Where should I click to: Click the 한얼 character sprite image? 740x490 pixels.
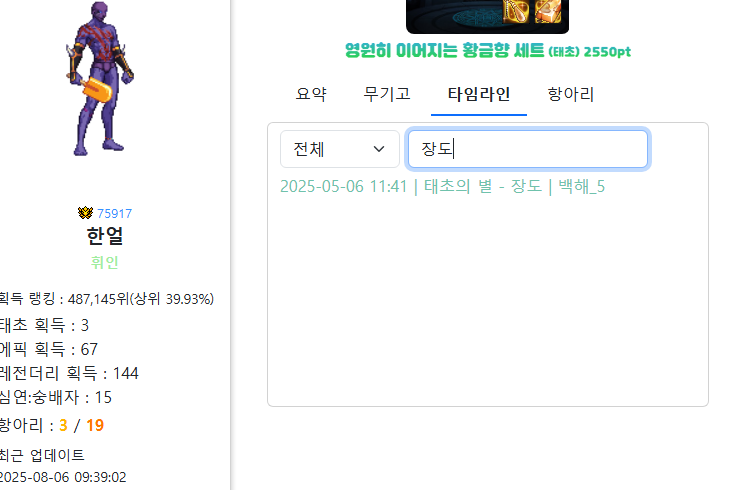(100, 79)
